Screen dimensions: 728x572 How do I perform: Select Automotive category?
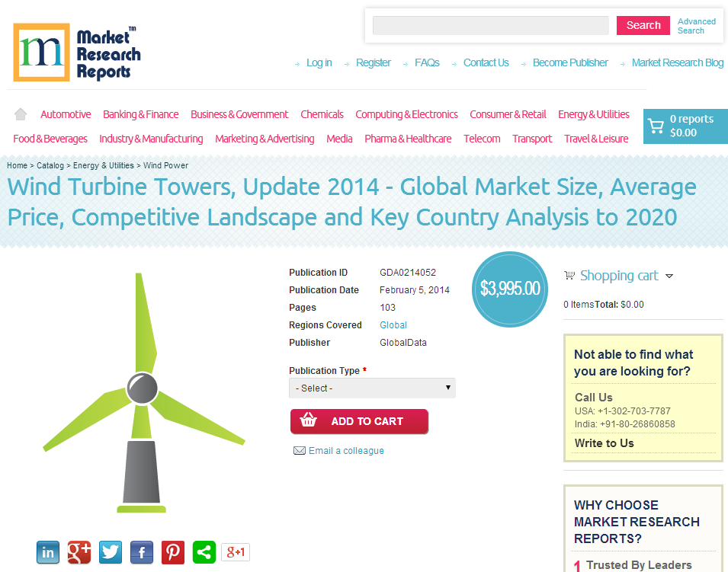66,114
